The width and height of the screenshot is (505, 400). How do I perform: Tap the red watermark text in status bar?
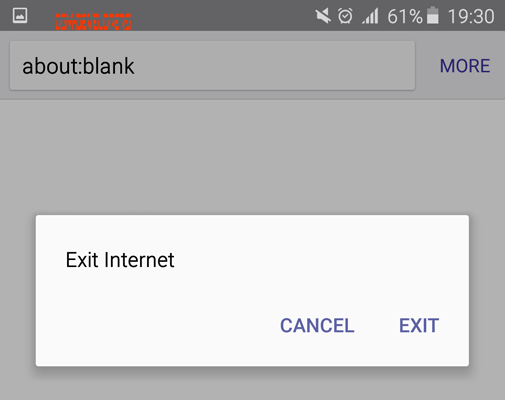click(x=93, y=22)
